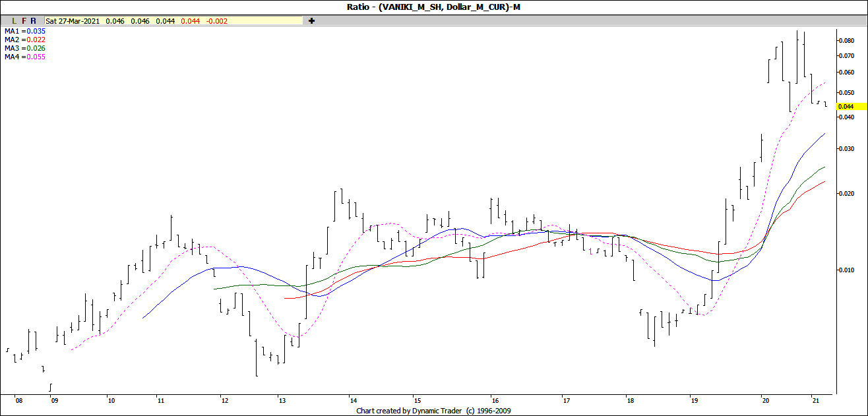Click the 0.020 price axis label
Viewport: 868px width, 416px height.
(x=847, y=194)
